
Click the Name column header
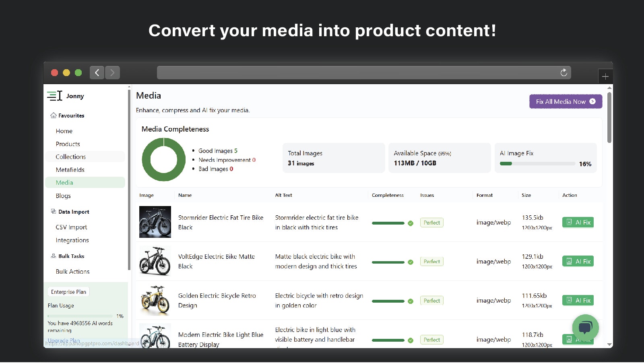pyautogui.click(x=185, y=195)
